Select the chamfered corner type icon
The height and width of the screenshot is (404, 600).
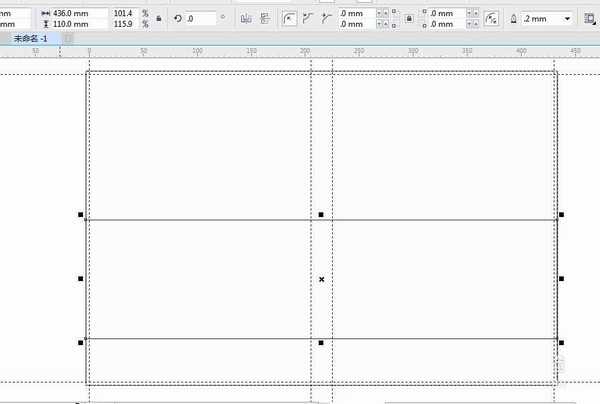(326, 18)
